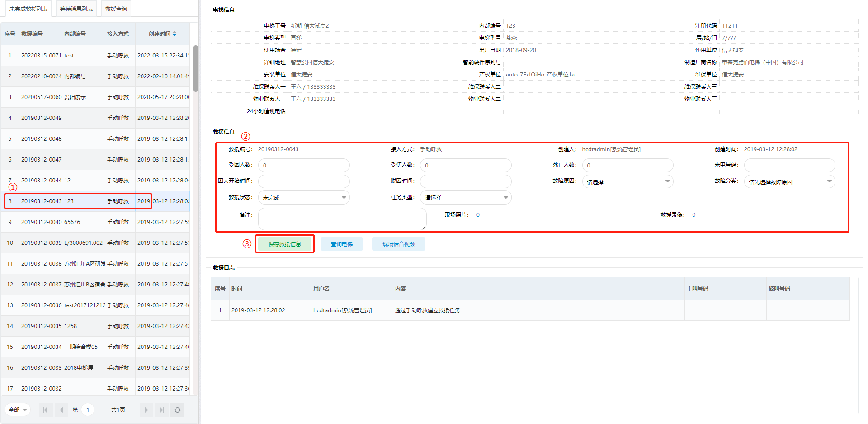Open the 现场照片 count link

pyautogui.click(x=478, y=215)
